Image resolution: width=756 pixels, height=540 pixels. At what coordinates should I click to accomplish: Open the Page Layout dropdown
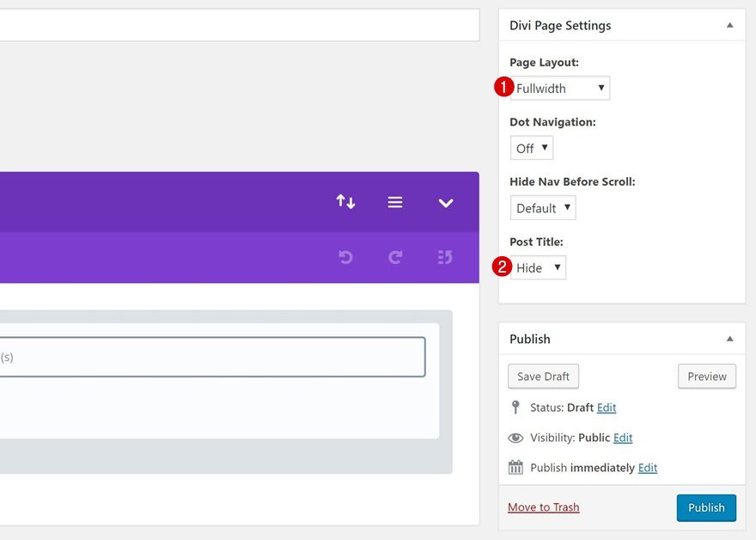click(x=559, y=88)
